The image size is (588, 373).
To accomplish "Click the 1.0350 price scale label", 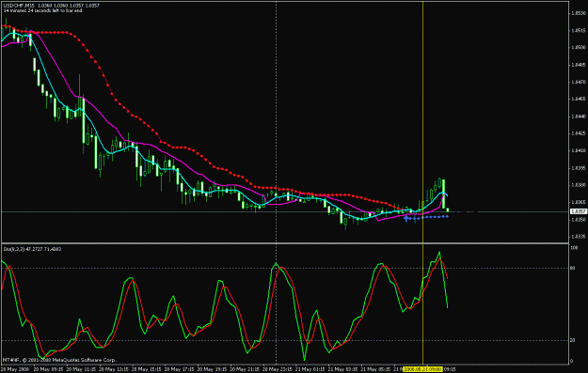I will [579, 220].
